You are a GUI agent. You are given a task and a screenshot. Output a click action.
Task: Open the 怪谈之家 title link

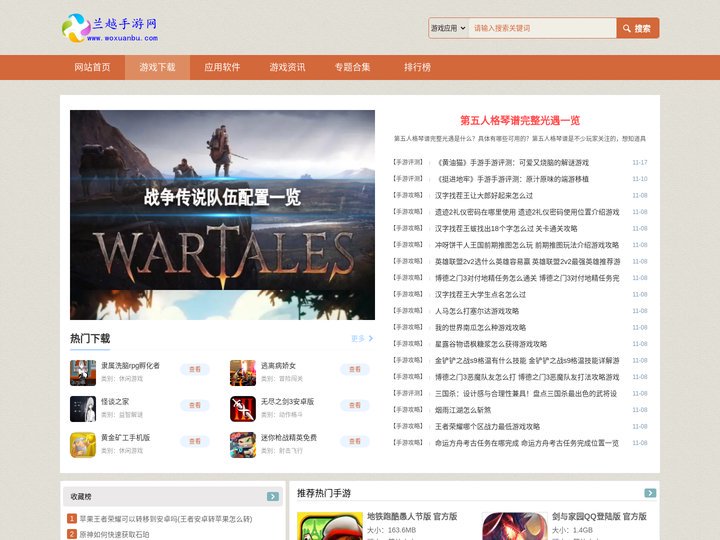point(115,402)
